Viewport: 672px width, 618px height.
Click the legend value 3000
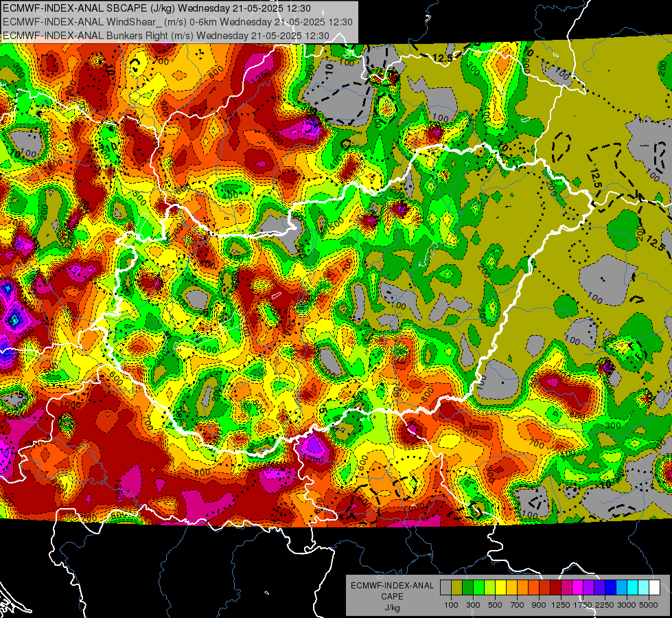tap(627, 605)
